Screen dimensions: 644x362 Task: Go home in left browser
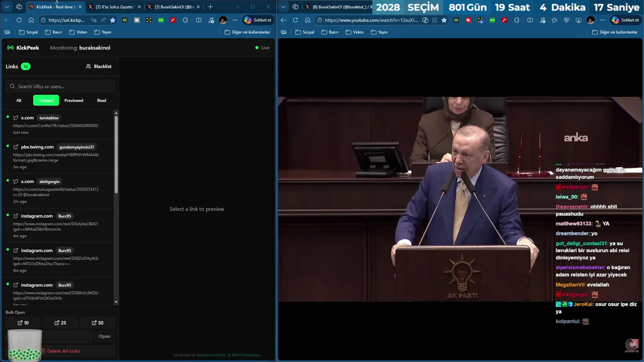click(31, 20)
